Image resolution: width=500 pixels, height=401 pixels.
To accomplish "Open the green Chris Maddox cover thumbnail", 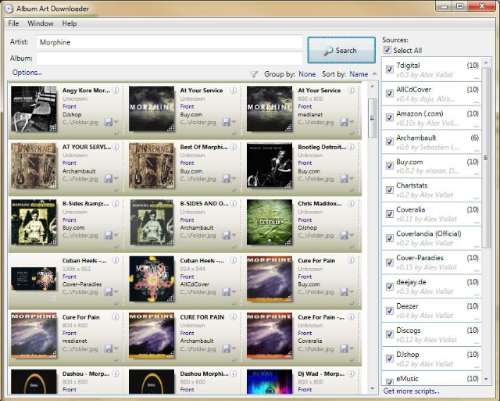I will (269, 222).
